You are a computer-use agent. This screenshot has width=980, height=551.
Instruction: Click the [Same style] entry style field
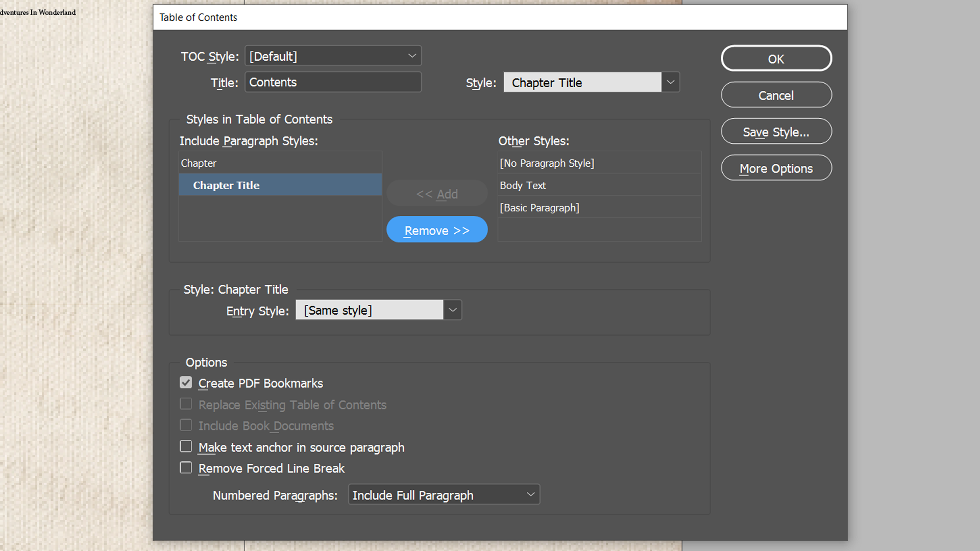point(370,310)
